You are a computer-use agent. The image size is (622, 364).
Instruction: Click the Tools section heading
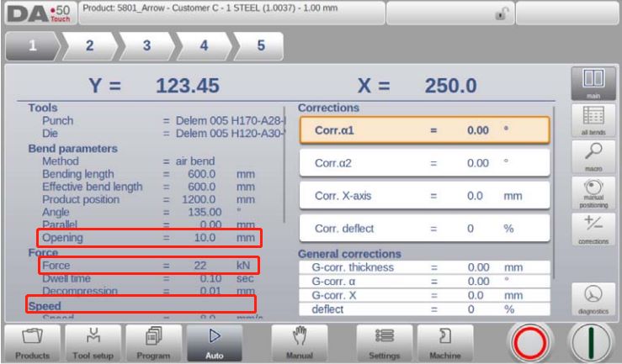(x=43, y=108)
